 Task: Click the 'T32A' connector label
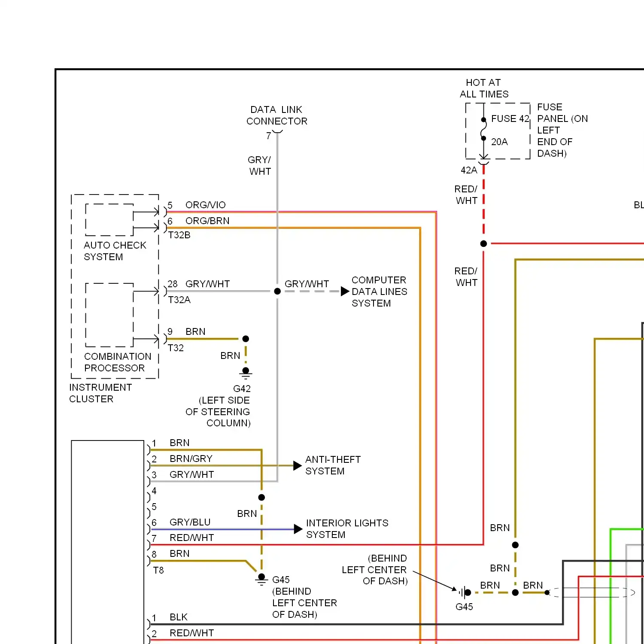pos(179,300)
